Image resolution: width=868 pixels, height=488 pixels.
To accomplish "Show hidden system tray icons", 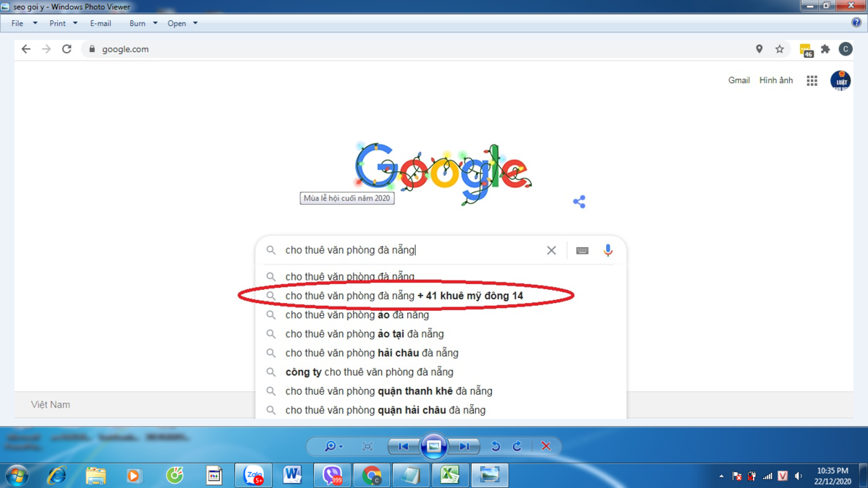I will 721,476.
